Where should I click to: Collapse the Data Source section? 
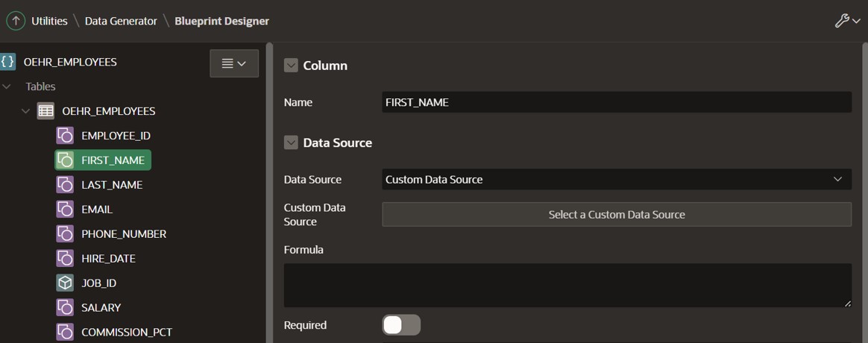coord(291,142)
